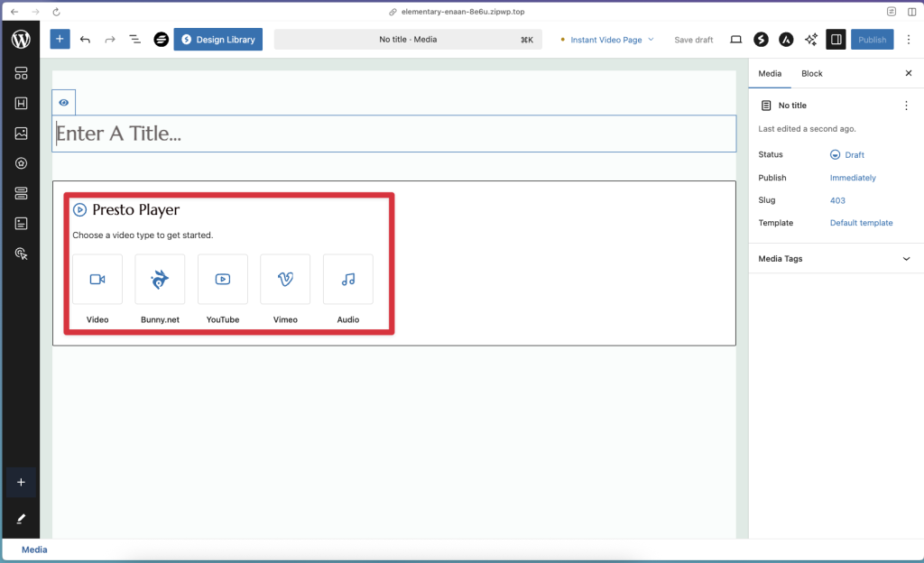Reload the browser page
Screen dimensions: 924x563
[56, 12]
